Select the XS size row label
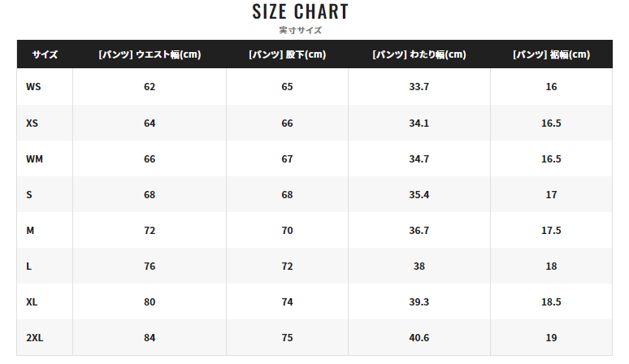This screenshot has width=629, height=364. tap(32, 123)
